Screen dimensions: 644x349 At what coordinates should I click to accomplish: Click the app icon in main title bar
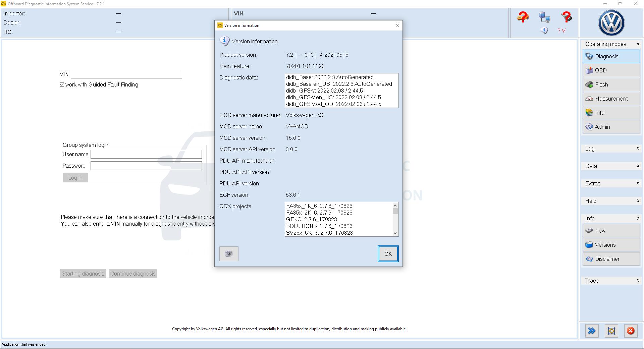tap(3, 4)
